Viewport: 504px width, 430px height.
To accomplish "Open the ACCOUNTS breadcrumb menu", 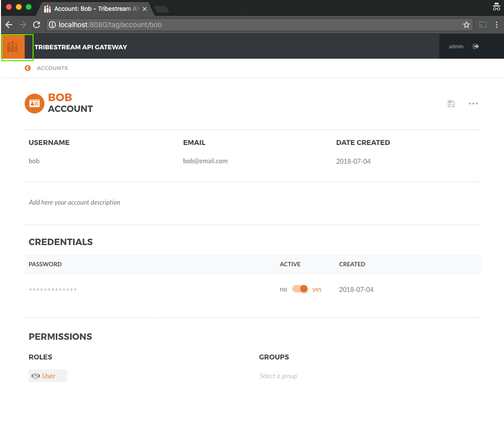I will 52,68.
